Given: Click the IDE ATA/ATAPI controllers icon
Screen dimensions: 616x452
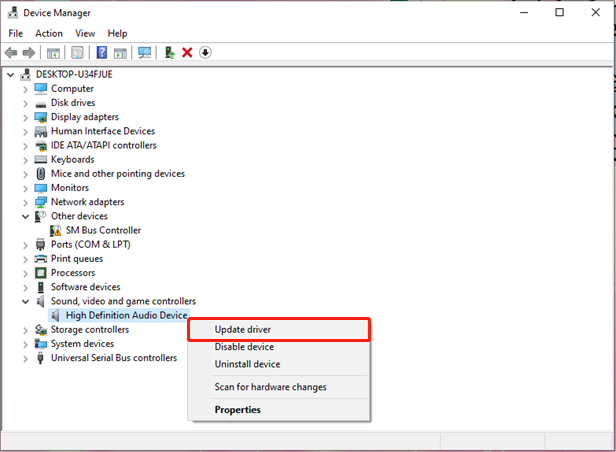Looking at the screenshot, I should (40, 146).
